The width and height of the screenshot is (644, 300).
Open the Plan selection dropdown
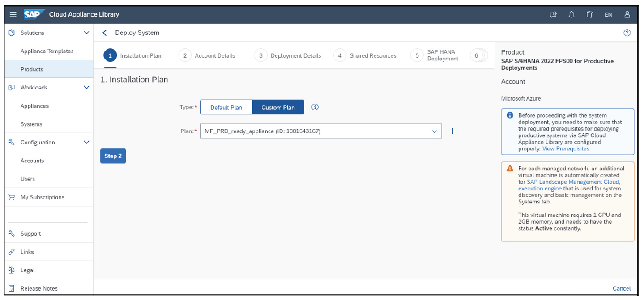(433, 131)
